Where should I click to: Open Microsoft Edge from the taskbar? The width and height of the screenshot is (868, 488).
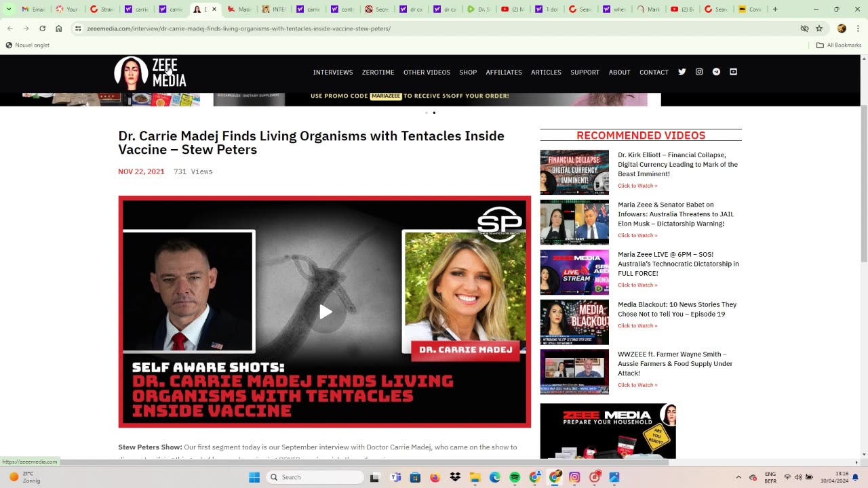pyautogui.click(x=495, y=477)
